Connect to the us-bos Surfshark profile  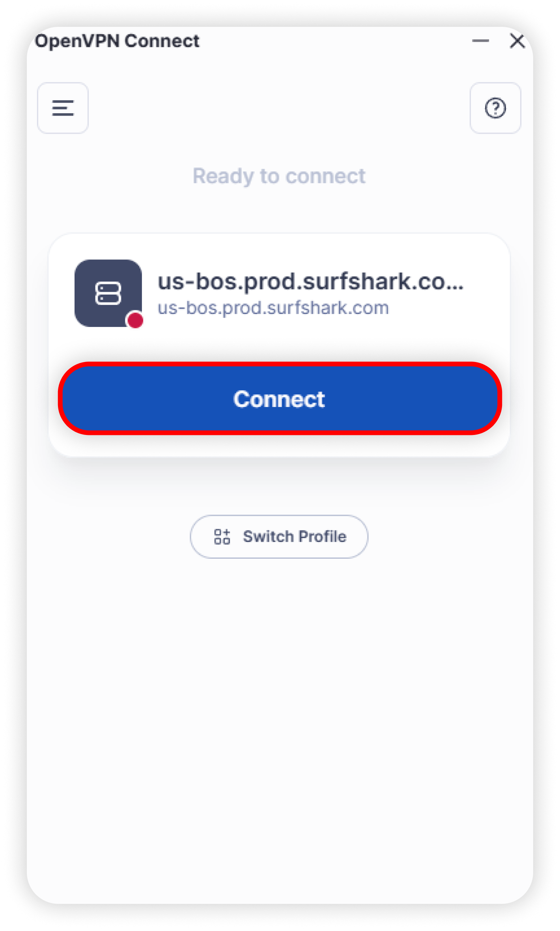tap(280, 399)
